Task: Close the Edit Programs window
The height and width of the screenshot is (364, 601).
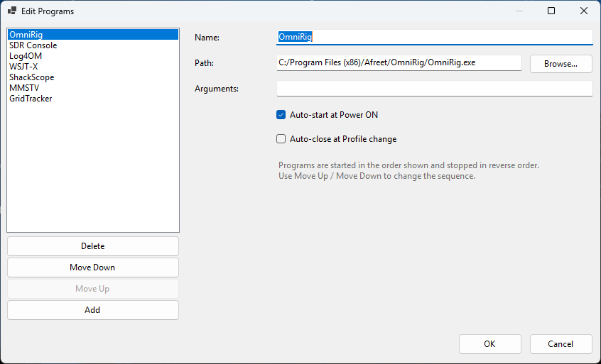Action: tap(584, 11)
